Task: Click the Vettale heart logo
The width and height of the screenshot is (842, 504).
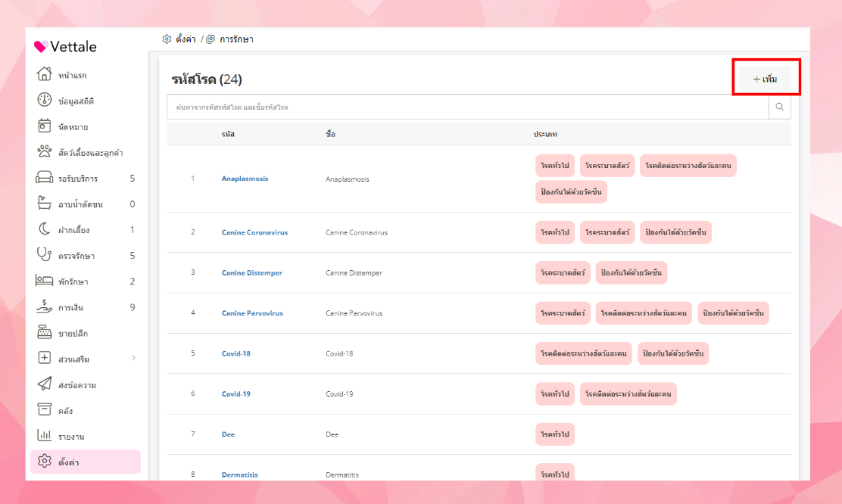Action: 41,47
